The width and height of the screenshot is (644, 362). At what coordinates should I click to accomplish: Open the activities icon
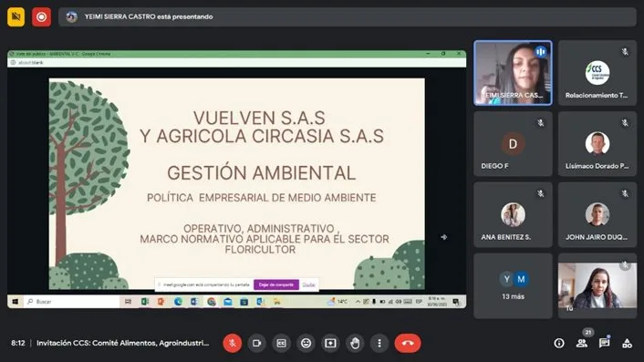pyautogui.click(x=627, y=343)
